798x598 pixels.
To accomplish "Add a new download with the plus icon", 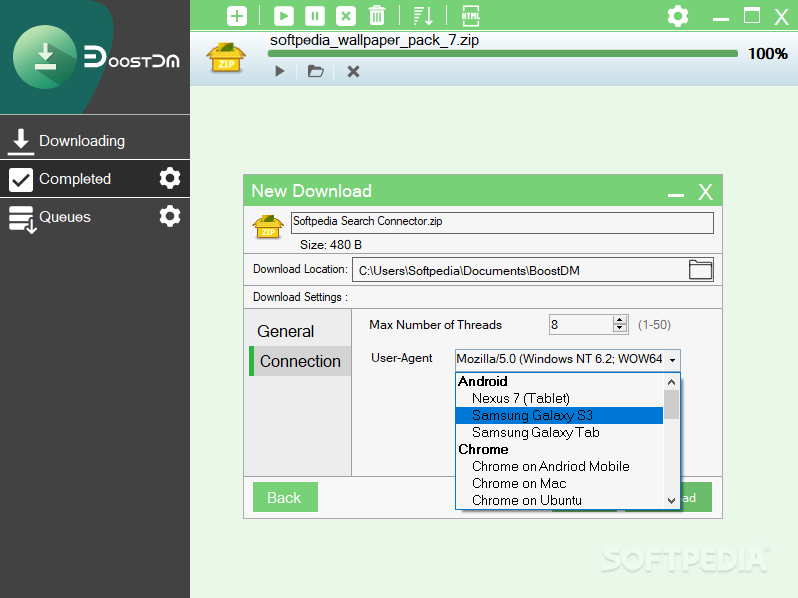I will coord(237,16).
